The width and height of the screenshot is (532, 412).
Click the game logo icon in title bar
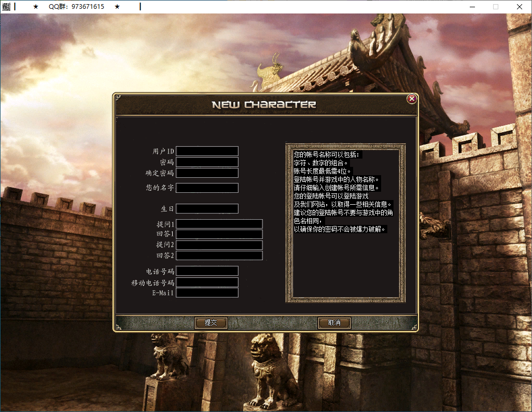click(x=6, y=7)
